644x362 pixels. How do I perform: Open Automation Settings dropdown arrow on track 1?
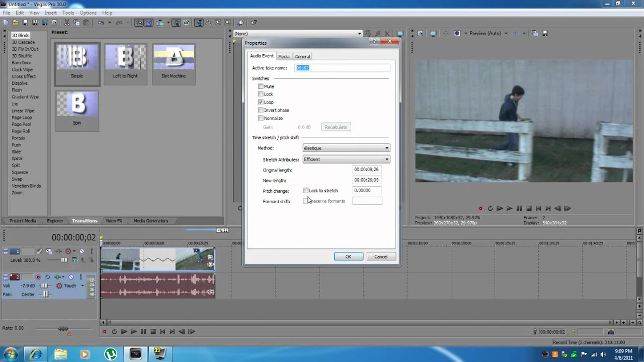coord(74,251)
